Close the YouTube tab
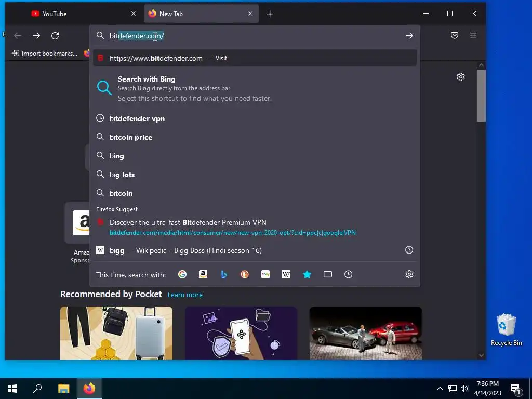Viewport: 532px width, 399px height. (x=134, y=14)
